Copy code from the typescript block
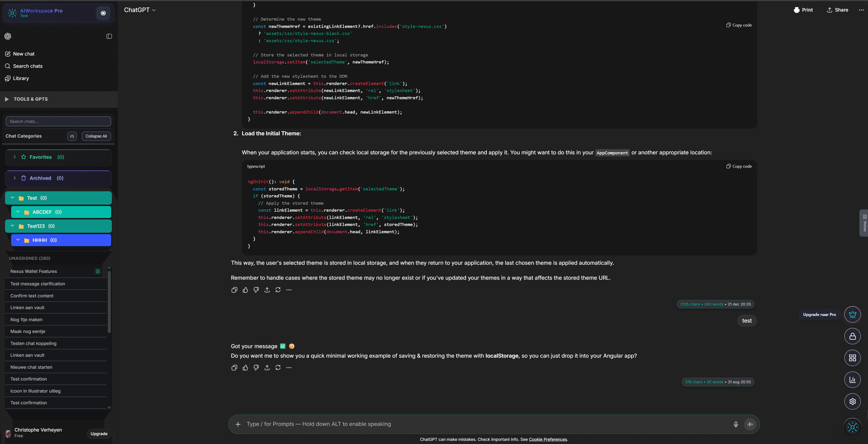The image size is (868, 444). tap(739, 166)
